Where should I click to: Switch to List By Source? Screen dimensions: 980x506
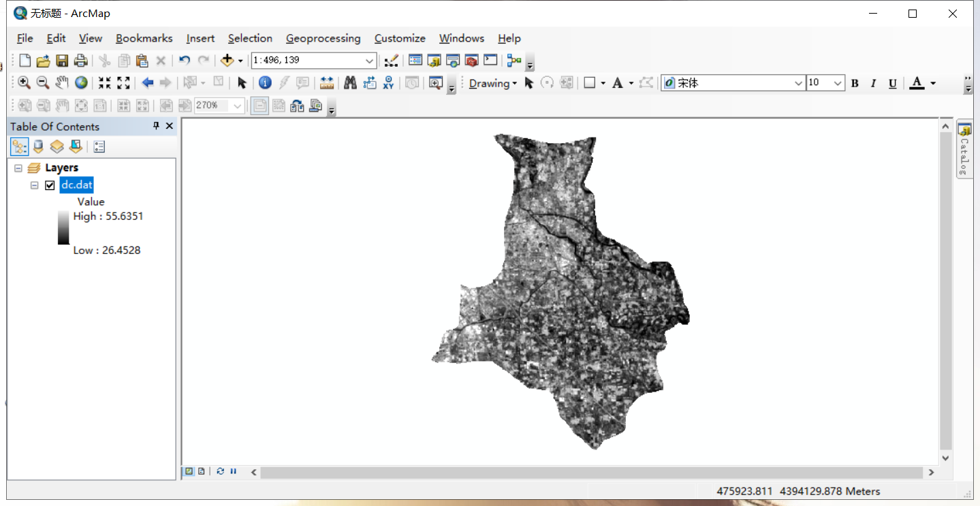38,146
